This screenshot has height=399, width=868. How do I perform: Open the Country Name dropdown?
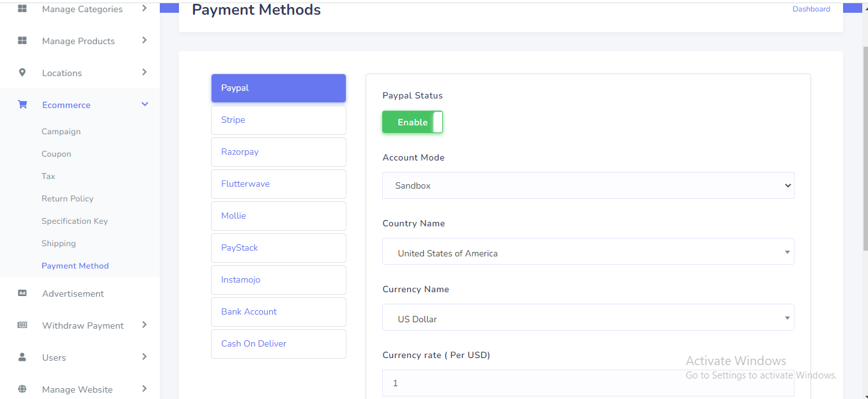pyautogui.click(x=587, y=252)
